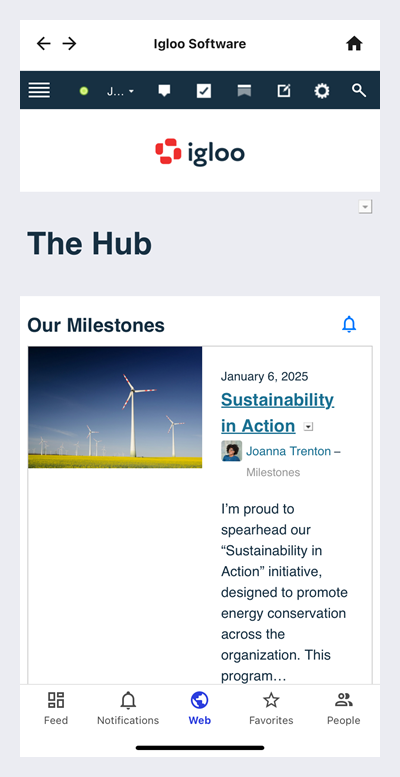Click the compose/edit pencil icon
The height and width of the screenshot is (777, 400).
coord(284,91)
